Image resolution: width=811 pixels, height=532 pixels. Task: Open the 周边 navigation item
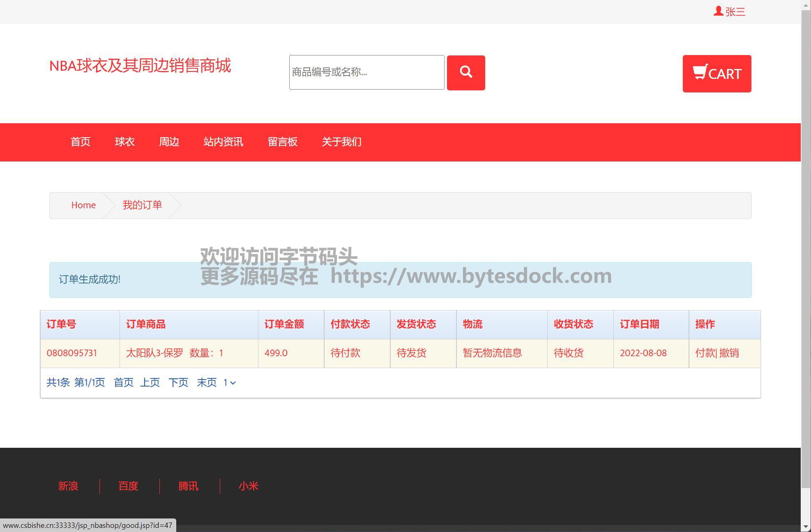(169, 142)
